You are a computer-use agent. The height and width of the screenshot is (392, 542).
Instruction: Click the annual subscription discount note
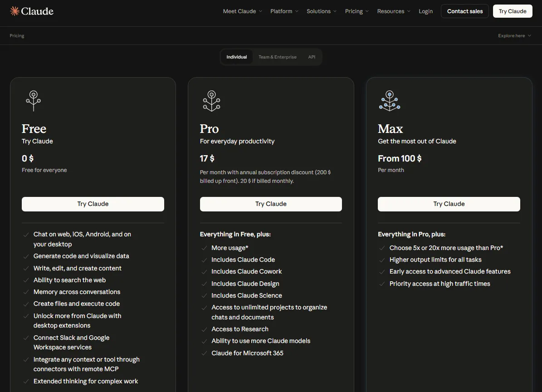(265, 176)
